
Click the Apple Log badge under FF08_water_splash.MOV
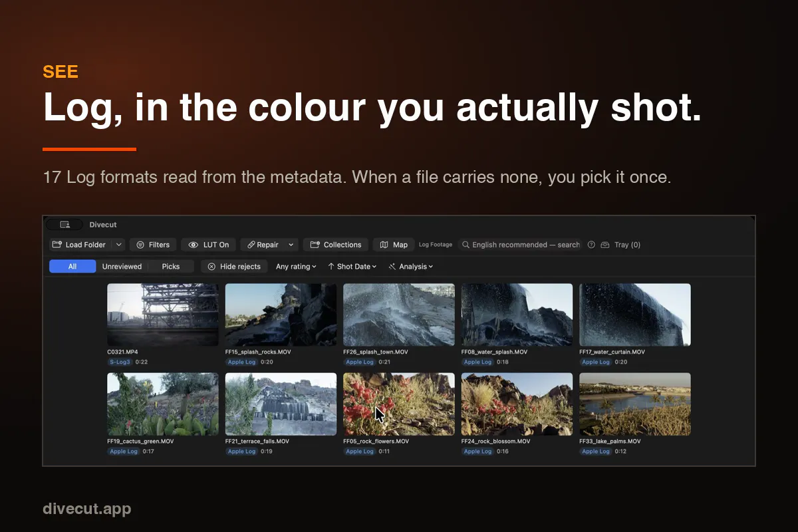477,362
